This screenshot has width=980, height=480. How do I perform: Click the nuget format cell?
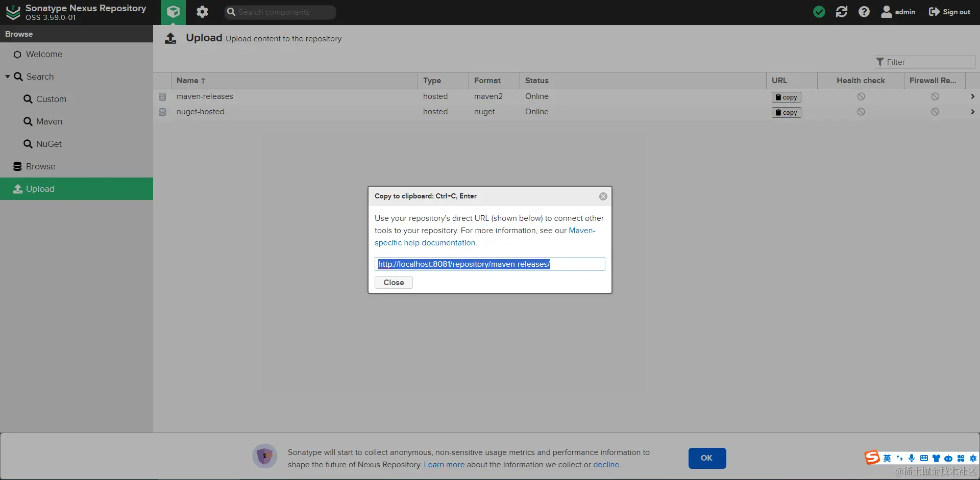(484, 112)
